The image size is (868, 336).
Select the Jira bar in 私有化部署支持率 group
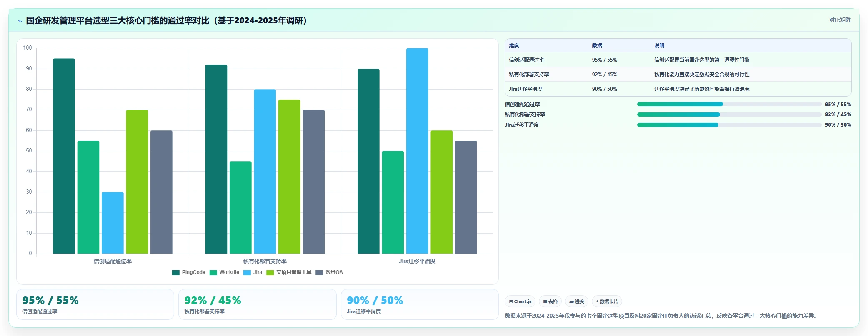tap(265, 172)
